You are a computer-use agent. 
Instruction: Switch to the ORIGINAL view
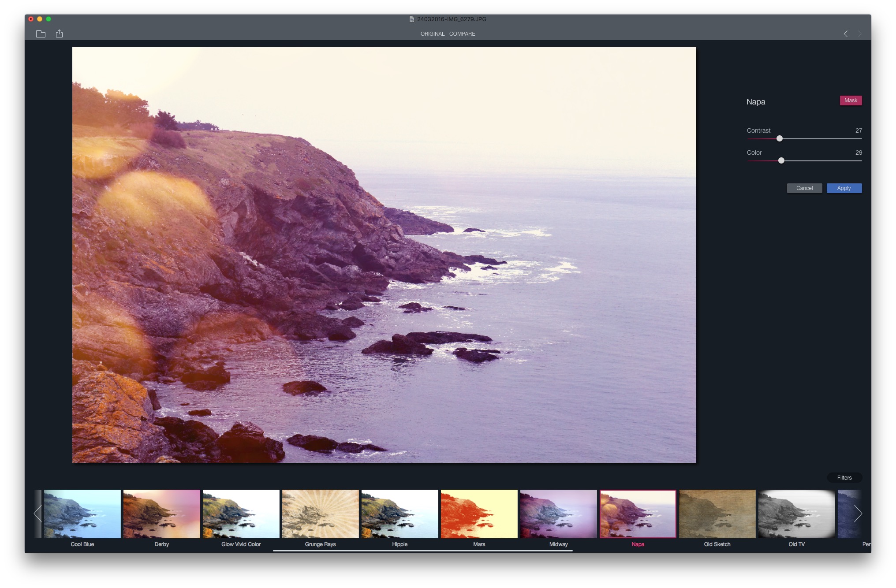pos(433,33)
